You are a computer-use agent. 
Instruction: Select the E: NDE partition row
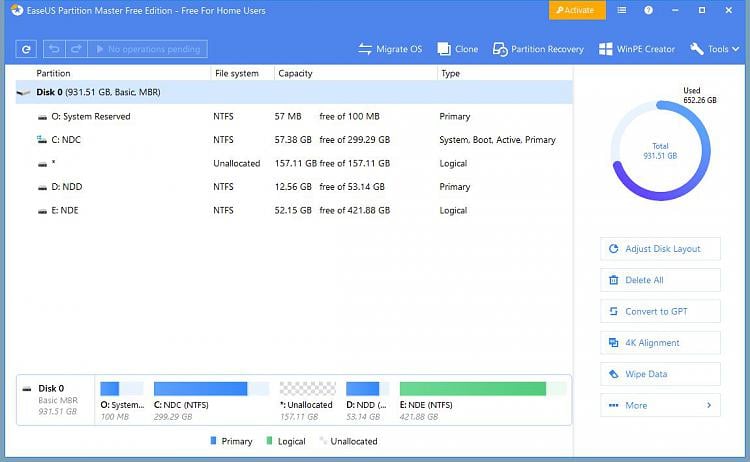(294, 210)
